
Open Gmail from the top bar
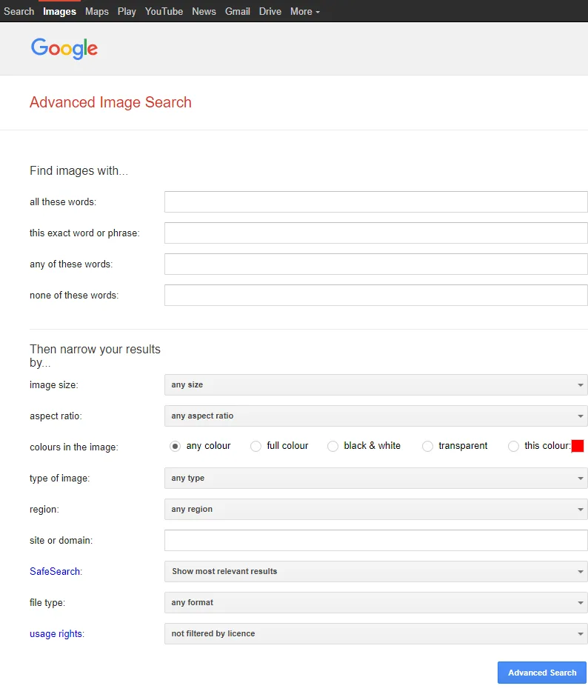[x=237, y=11]
